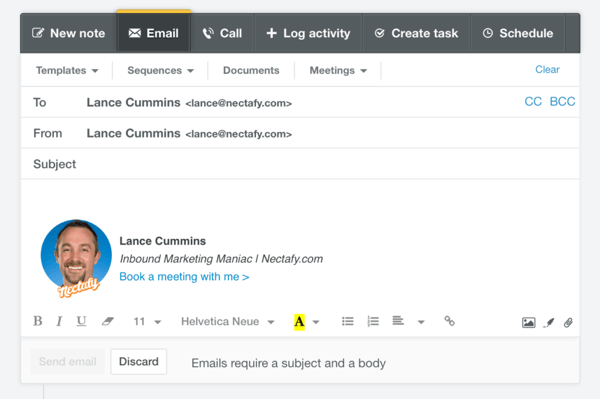Open the Schedule tab

click(518, 33)
